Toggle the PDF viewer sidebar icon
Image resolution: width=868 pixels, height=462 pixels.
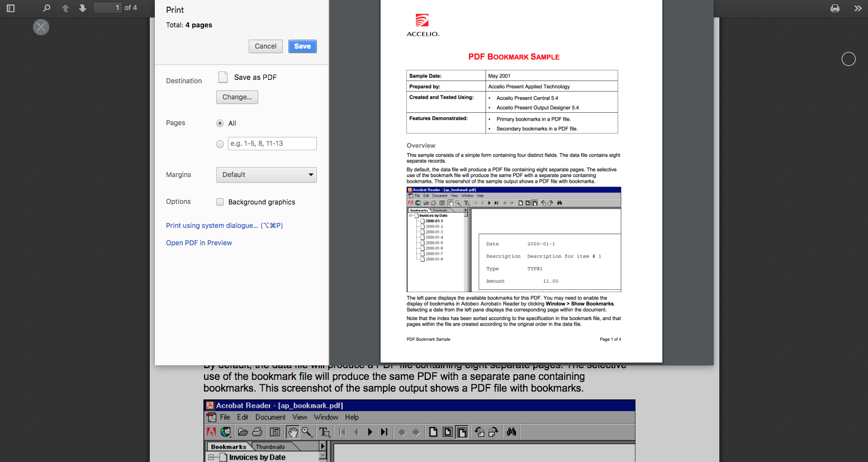(x=10, y=8)
